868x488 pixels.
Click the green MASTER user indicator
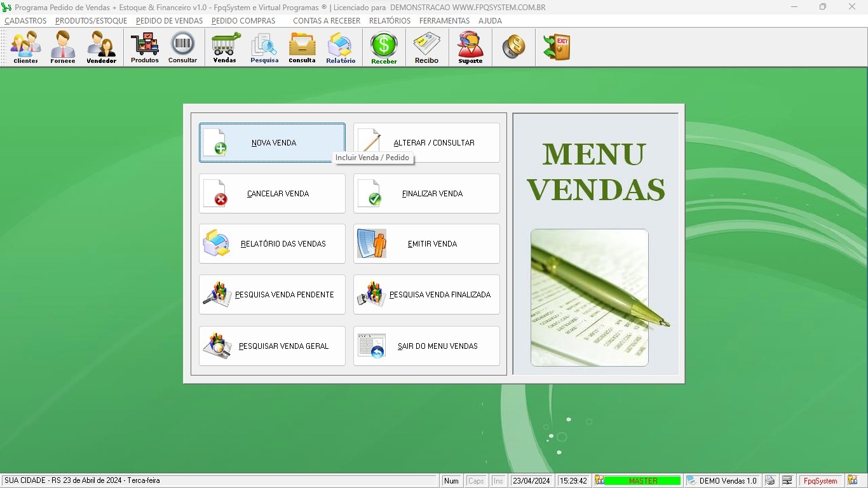(642, 481)
